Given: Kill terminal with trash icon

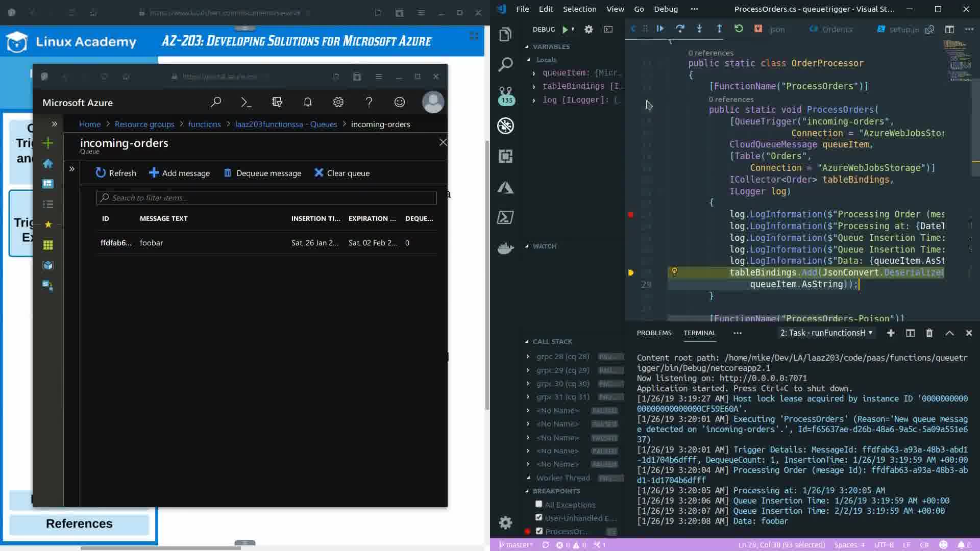Looking at the screenshot, I should pos(929,333).
